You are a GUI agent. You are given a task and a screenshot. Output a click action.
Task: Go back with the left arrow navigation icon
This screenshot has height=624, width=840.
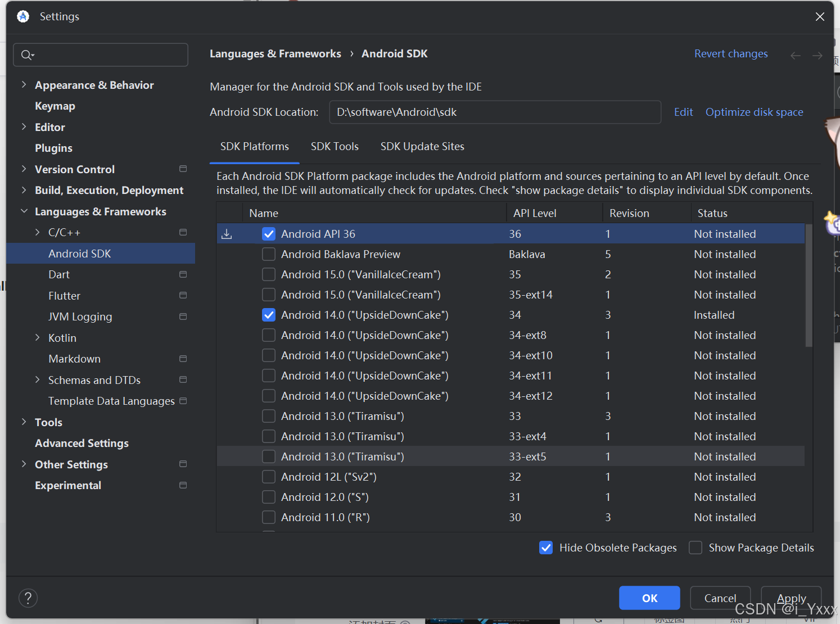tap(796, 55)
